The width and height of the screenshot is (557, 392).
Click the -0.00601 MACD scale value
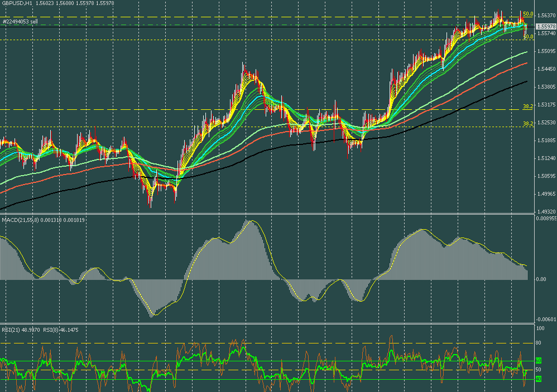[546, 320]
